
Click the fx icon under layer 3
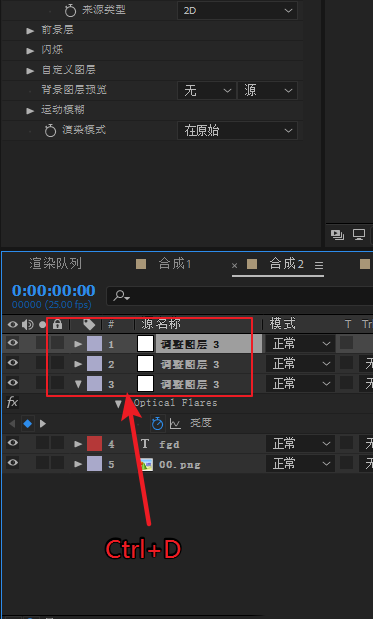coord(12,403)
